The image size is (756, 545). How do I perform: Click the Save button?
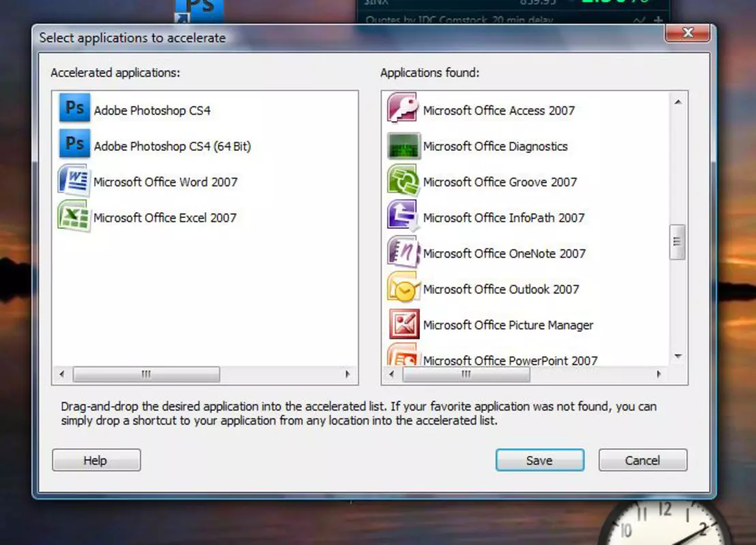coord(539,461)
